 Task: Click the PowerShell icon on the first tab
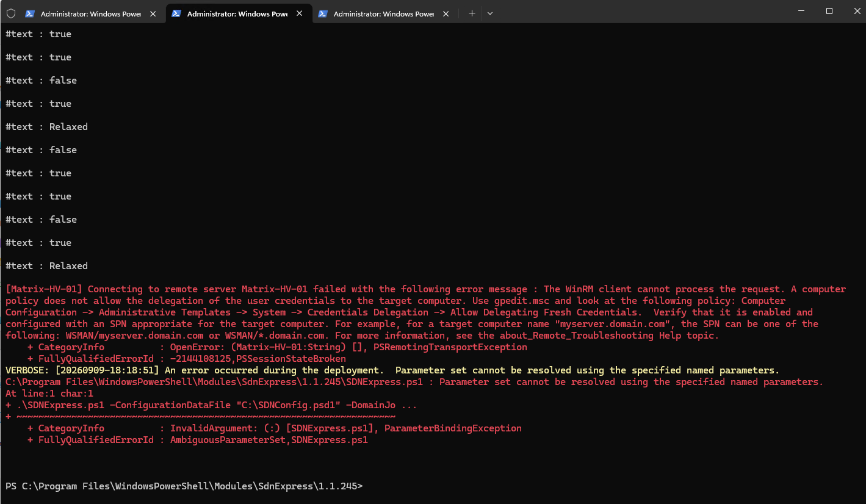tap(29, 13)
